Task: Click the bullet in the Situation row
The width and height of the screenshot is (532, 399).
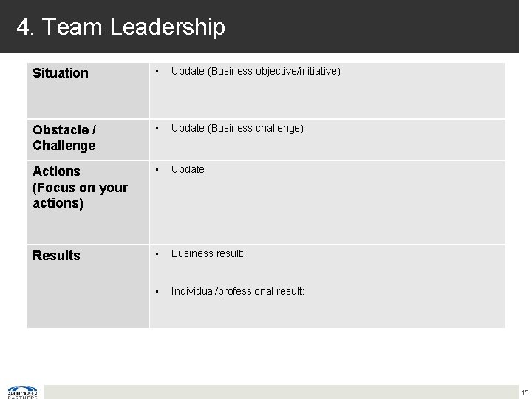Action: (157, 72)
